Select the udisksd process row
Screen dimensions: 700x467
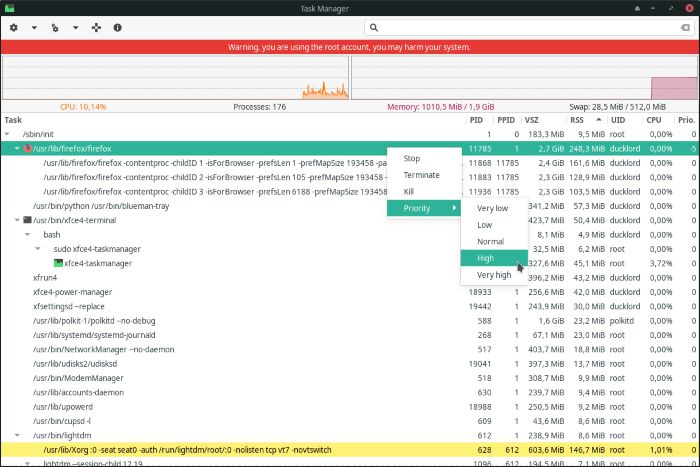tap(350, 364)
